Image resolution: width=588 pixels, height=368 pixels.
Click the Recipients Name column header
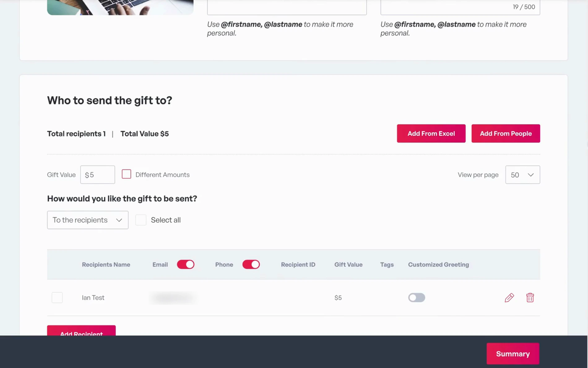106,265
